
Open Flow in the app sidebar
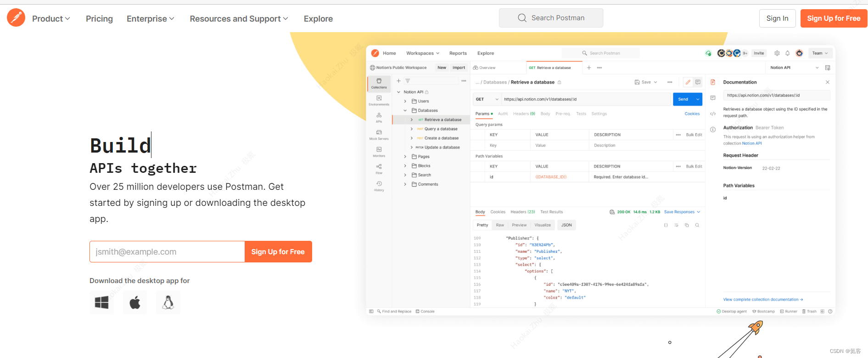[x=379, y=169]
